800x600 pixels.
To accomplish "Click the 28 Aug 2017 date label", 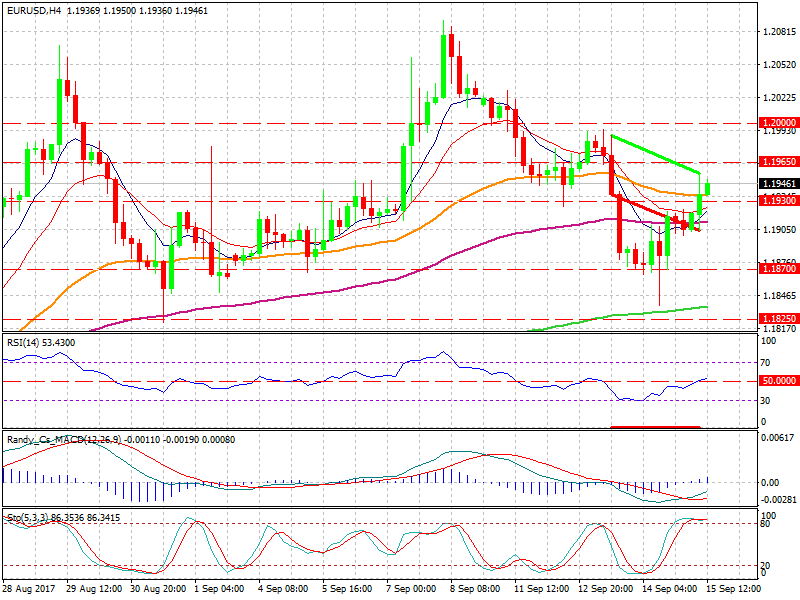I will [x=30, y=590].
